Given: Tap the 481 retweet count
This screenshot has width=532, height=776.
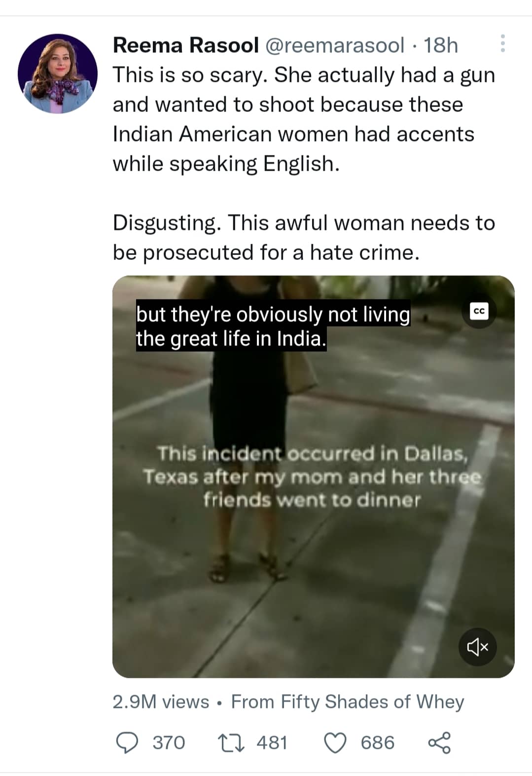Looking at the screenshot, I should tap(272, 742).
